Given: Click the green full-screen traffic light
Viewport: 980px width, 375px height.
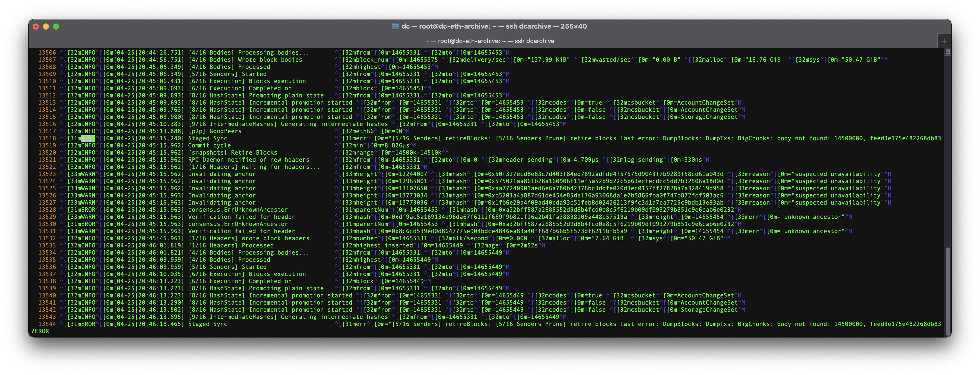Looking at the screenshot, I should (x=56, y=26).
